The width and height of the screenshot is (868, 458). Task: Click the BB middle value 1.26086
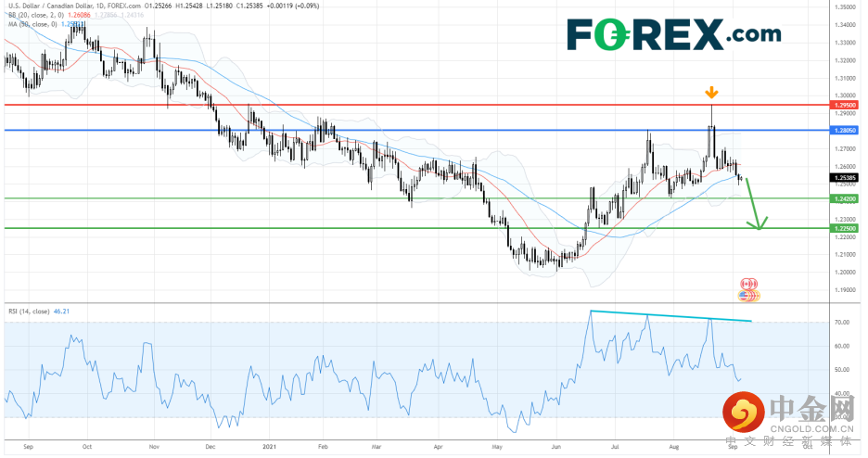(x=79, y=15)
